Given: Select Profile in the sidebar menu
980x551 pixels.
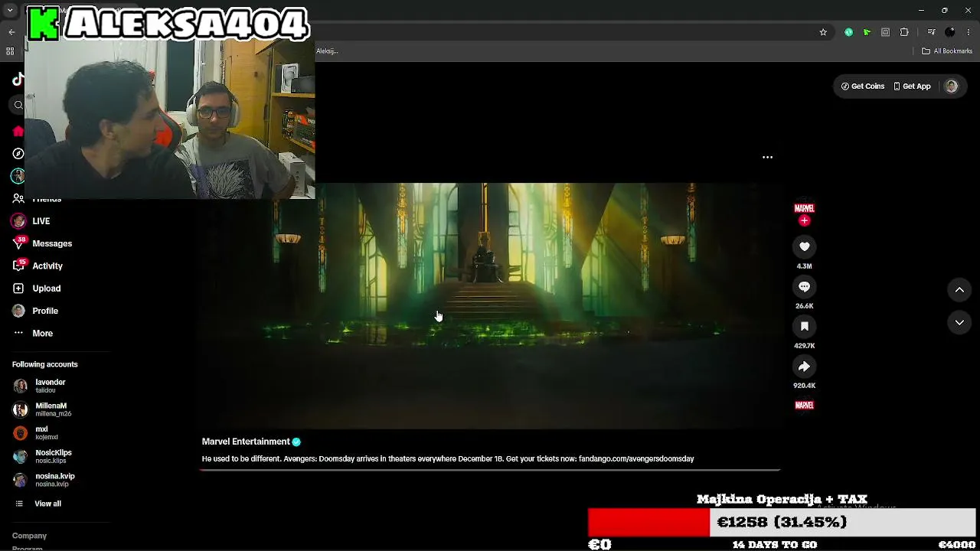Looking at the screenshot, I should point(45,311).
